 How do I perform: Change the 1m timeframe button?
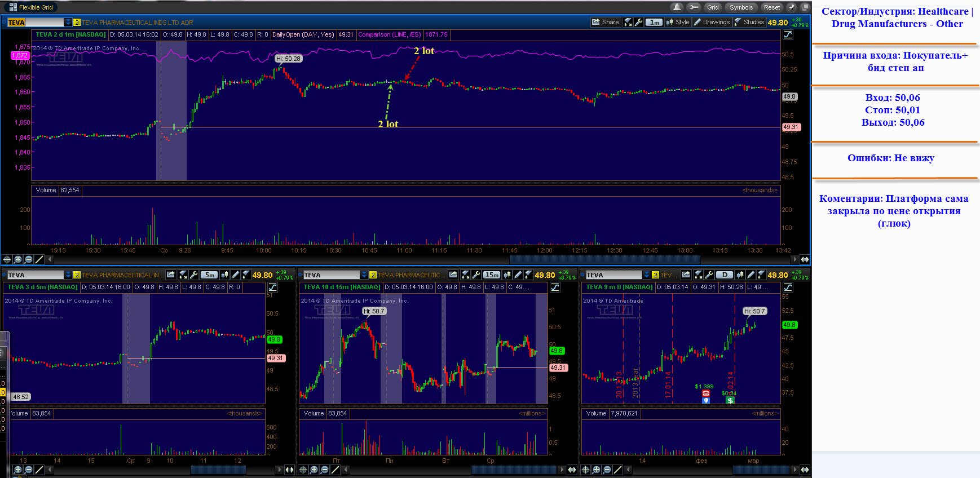click(654, 23)
